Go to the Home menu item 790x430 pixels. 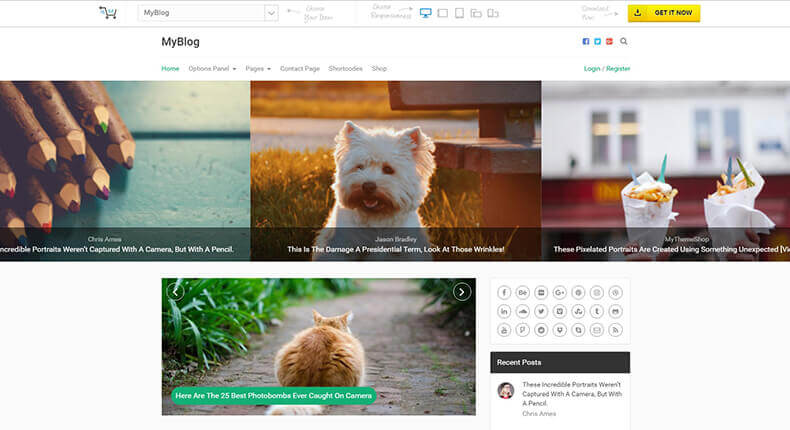tap(170, 69)
